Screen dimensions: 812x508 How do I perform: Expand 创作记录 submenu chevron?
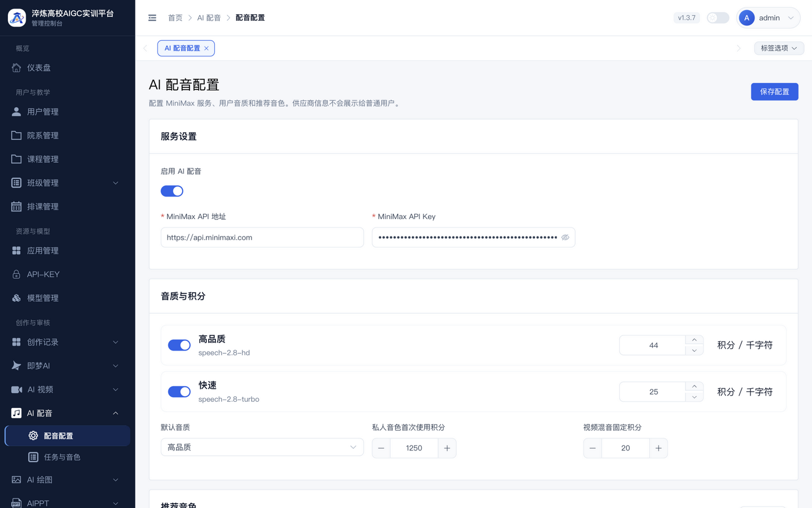click(116, 342)
